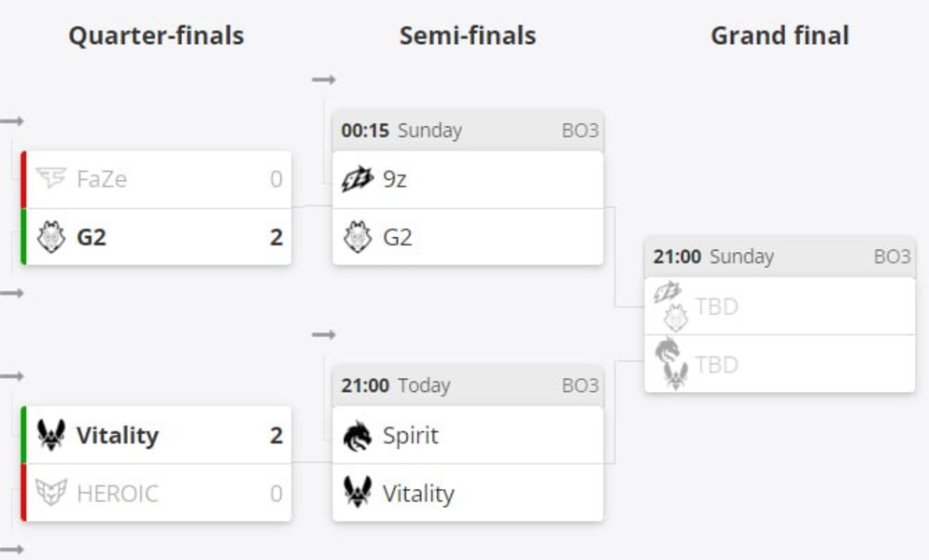Click the first TBD slot in grand final
Screen dimensions: 929x560
[x=716, y=306]
